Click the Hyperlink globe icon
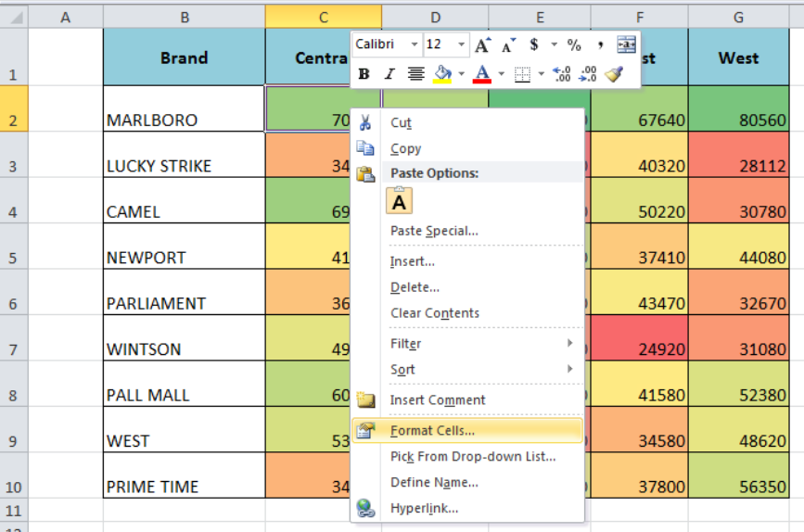The image size is (804, 532). (365, 508)
